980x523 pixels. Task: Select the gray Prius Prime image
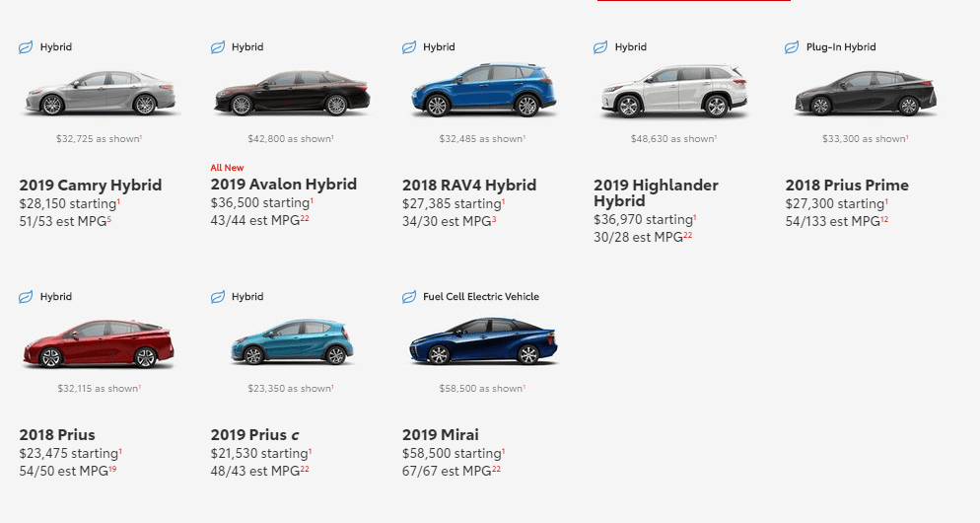coord(866,93)
